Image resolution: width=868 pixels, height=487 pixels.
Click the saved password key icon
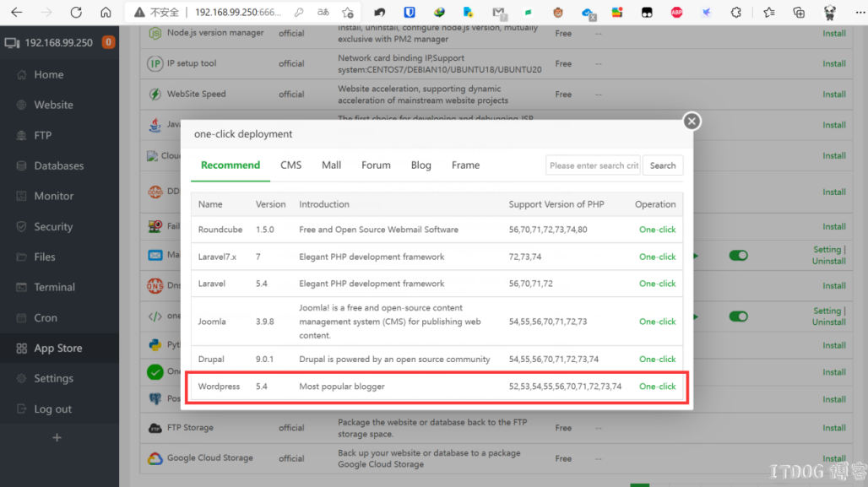point(299,12)
